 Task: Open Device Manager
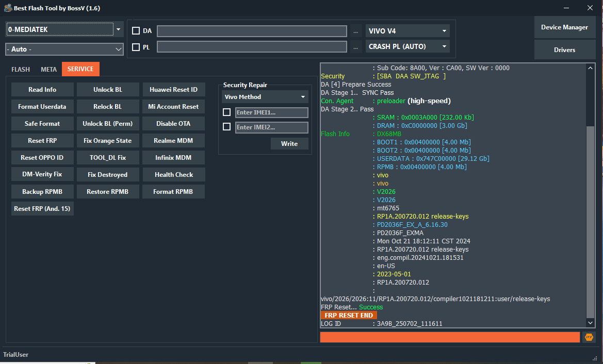click(x=564, y=27)
